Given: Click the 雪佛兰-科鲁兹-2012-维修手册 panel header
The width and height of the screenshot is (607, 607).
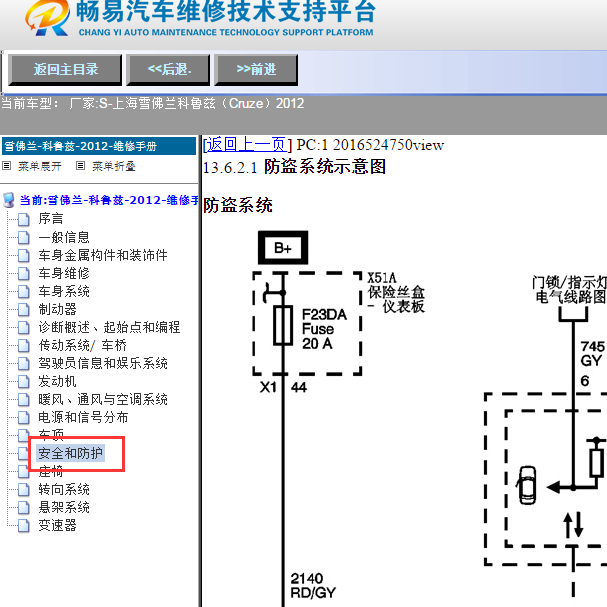Looking at the screenshot, I should 99,146.
